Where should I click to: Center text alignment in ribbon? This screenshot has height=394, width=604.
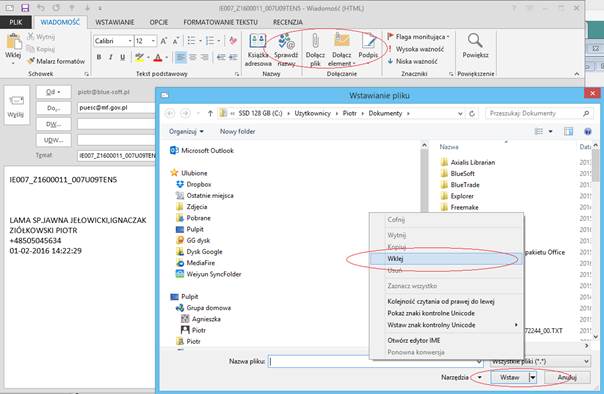coord(193,58)
